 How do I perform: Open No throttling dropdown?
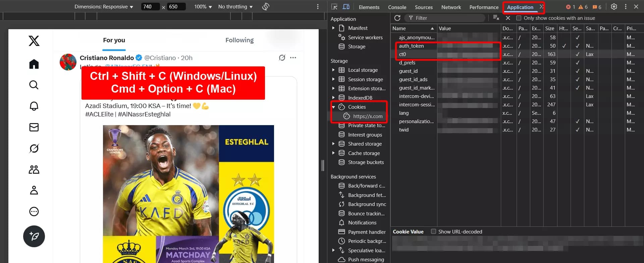click(235, 7)
